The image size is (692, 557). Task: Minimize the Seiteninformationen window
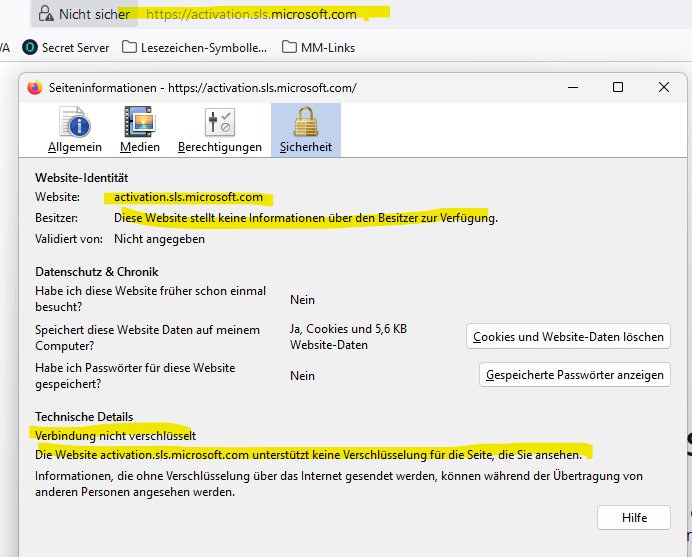point(573,87)
